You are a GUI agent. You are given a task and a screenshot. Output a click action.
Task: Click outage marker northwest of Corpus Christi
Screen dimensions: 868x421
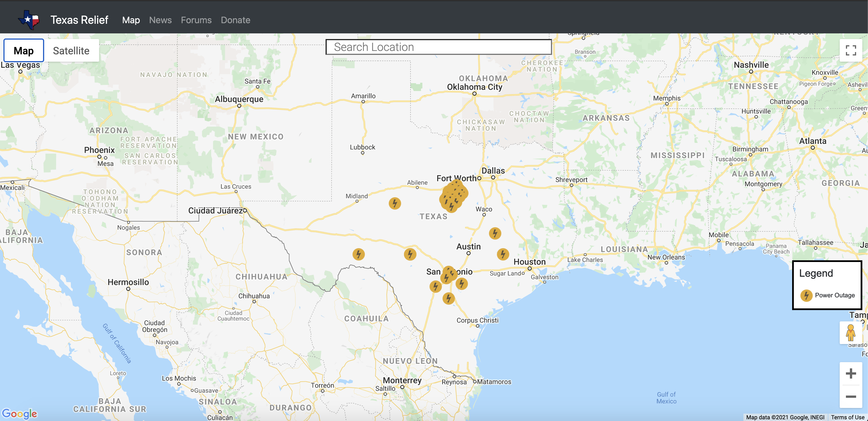click(x=448, y=298)
